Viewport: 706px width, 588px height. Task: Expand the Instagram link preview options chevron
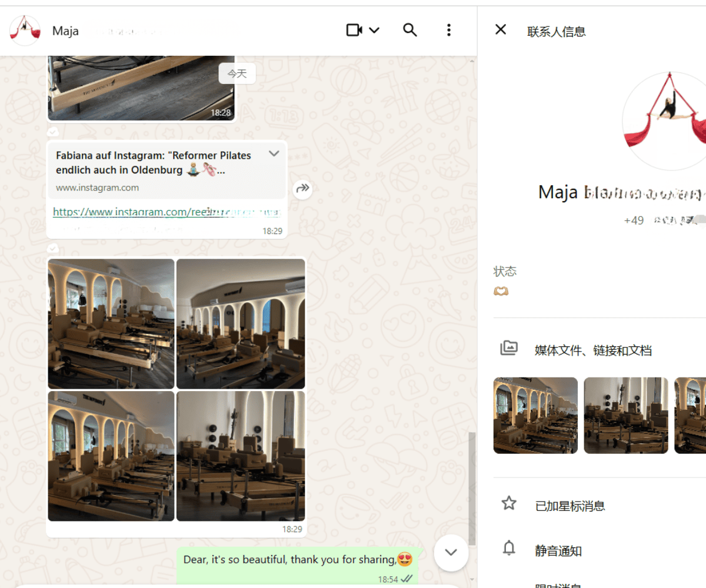tap(274, 154)
